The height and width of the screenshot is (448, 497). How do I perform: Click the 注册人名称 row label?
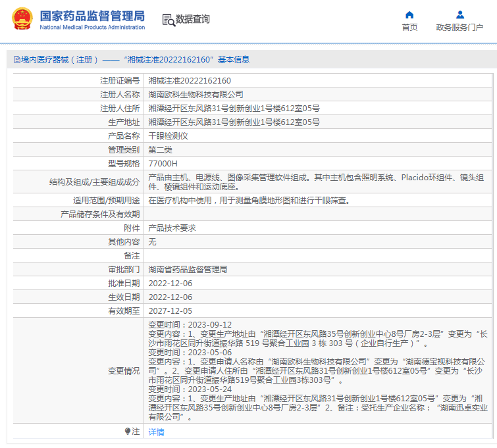(120, 95)
